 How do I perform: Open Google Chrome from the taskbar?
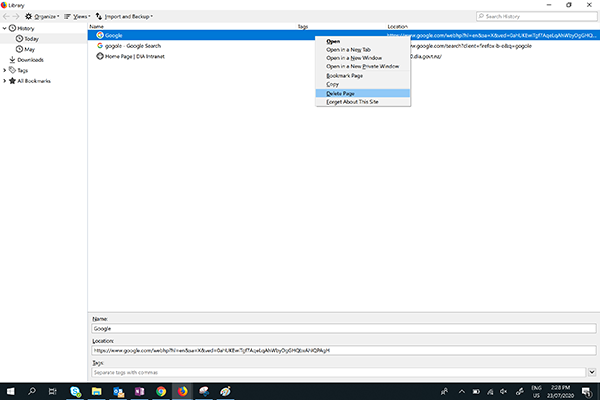pos(161,391)
